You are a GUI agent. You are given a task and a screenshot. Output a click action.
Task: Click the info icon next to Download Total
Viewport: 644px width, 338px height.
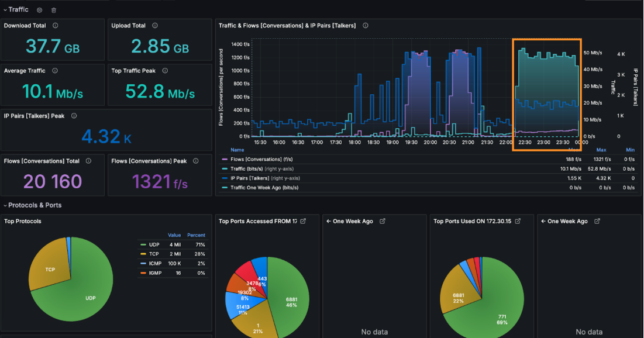coord(56,26)
